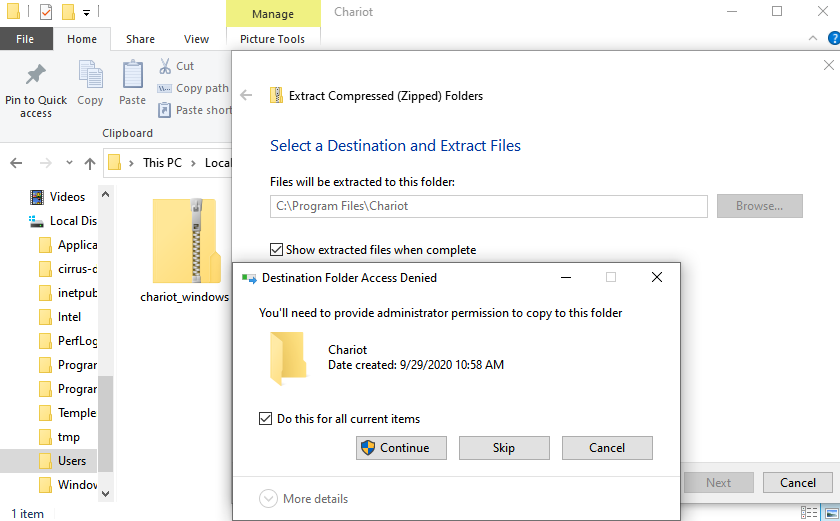Switch to details view icon
The image size is (840, 521).
(x=809, y=512)
